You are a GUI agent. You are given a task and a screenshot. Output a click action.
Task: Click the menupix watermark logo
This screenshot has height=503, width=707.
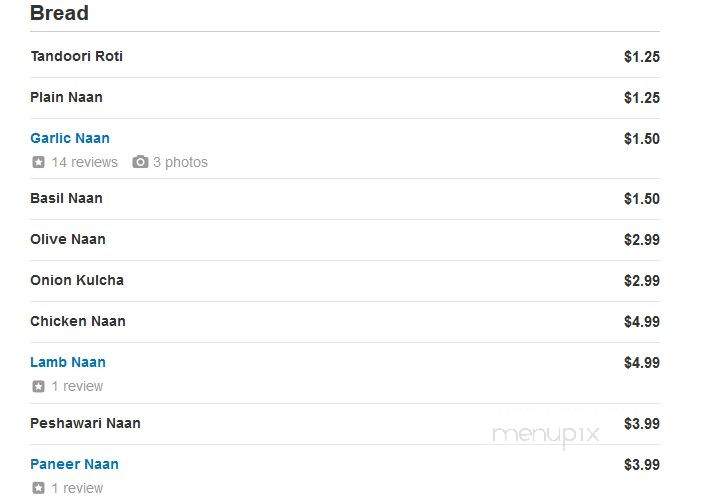[546, 435]
